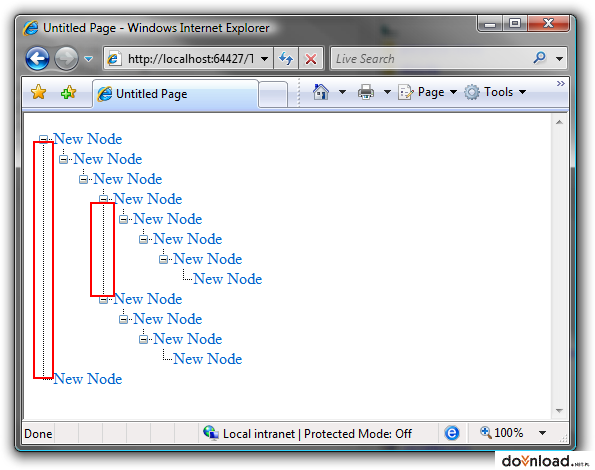Viewport: 595px width, 470px height.
Task: Open the 100% zoom level dropdown arrow
Action: pos(542,433)
